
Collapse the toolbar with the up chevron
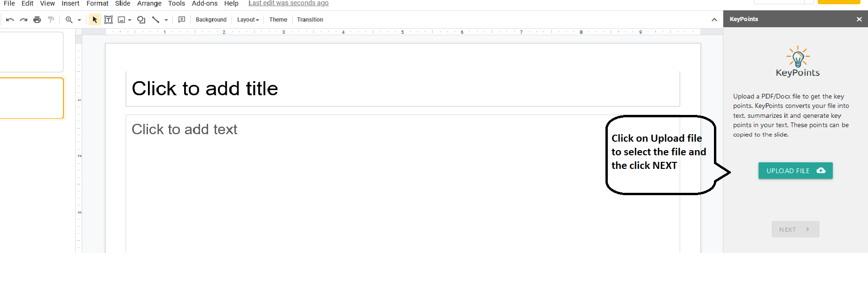714,20
